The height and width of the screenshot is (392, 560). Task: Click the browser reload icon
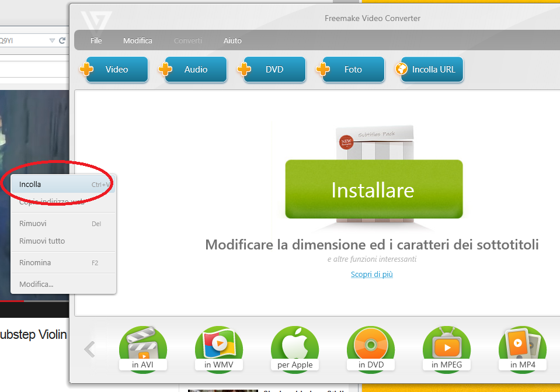coord(62,40)
